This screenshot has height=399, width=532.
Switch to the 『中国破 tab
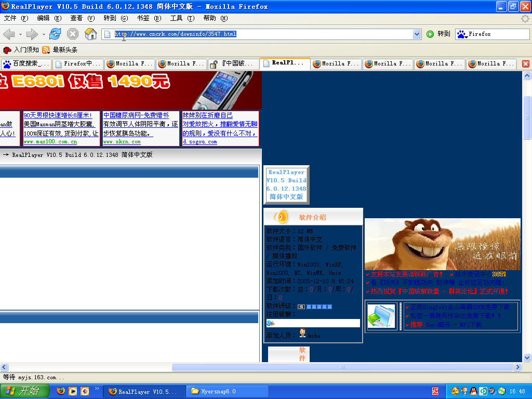click(233, 64)
